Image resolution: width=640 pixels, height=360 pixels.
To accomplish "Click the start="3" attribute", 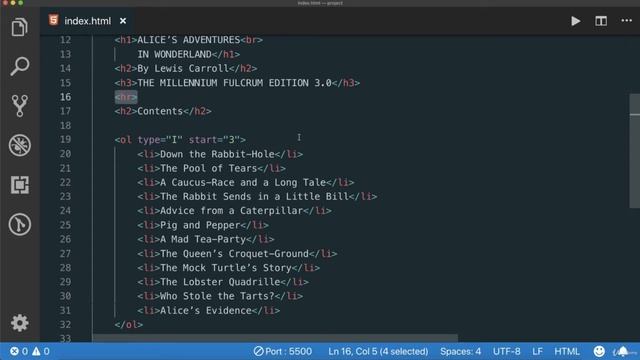I will tap(214, 140).
